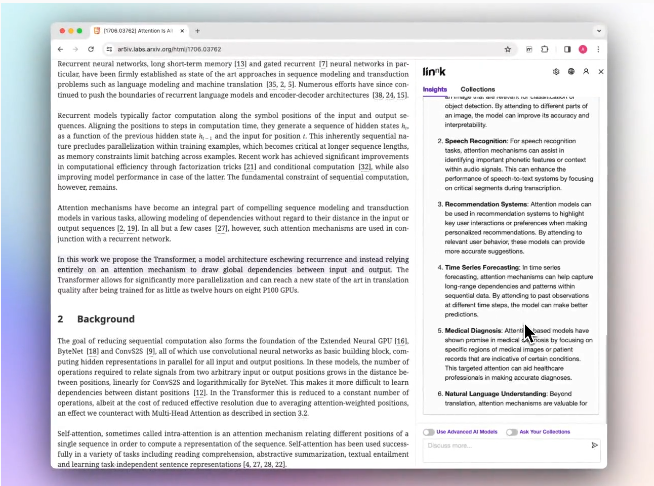Reload the arXiv page

coord(91,48)
